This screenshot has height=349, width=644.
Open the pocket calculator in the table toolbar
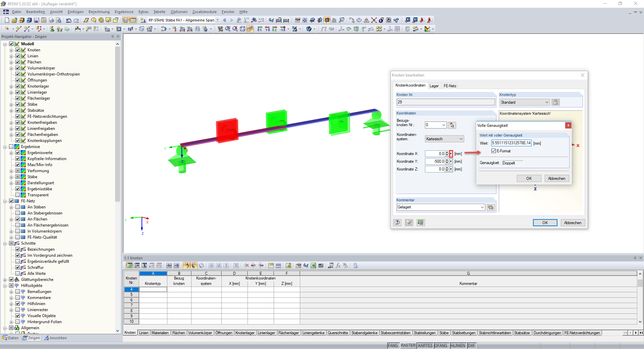point(321,265)
